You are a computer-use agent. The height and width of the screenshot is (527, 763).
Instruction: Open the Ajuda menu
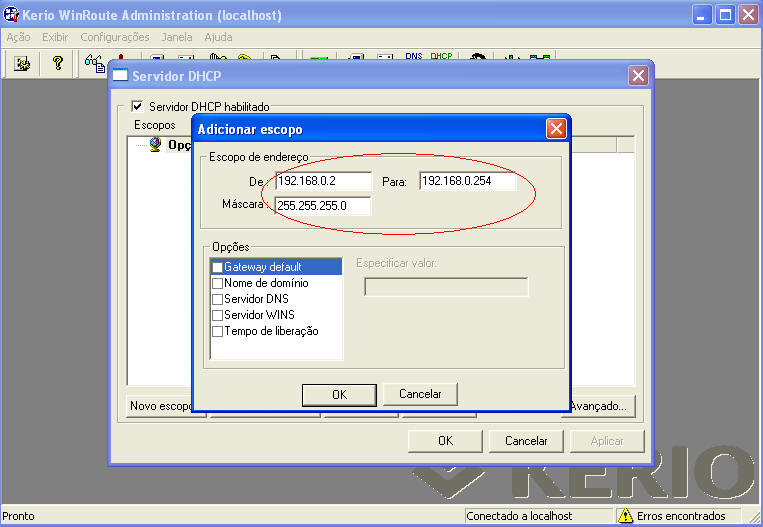[218, 37]
